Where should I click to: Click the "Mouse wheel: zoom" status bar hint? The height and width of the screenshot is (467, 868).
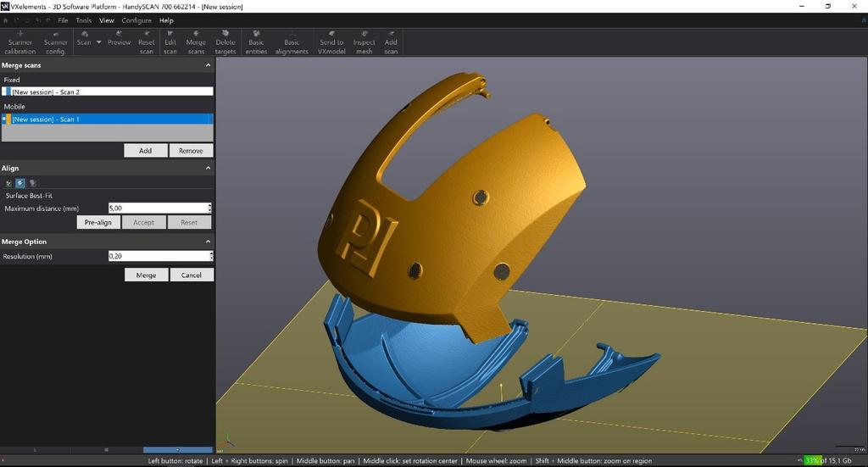pos(496,460)
